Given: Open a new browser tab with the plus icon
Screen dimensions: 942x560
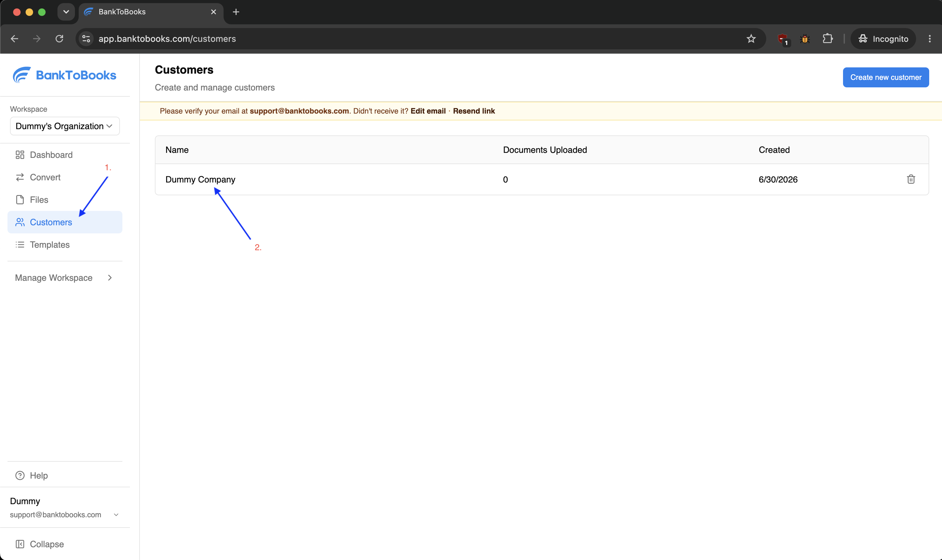Looking at the screenshot, I should (x=236, y=12).
